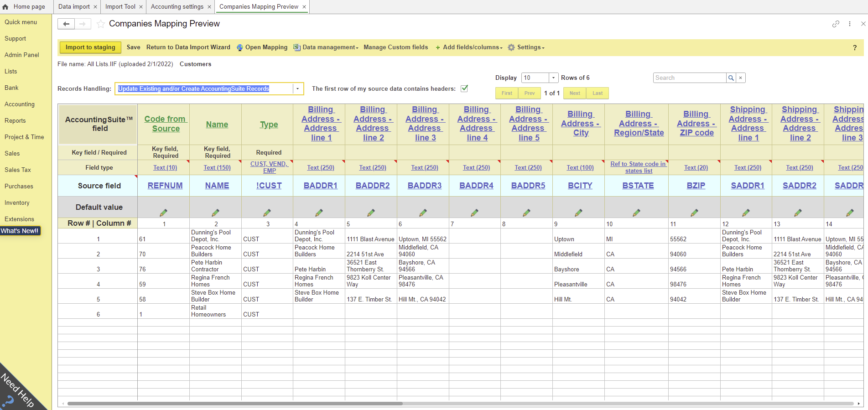Switch to Home page tab

tap(24, 7)
